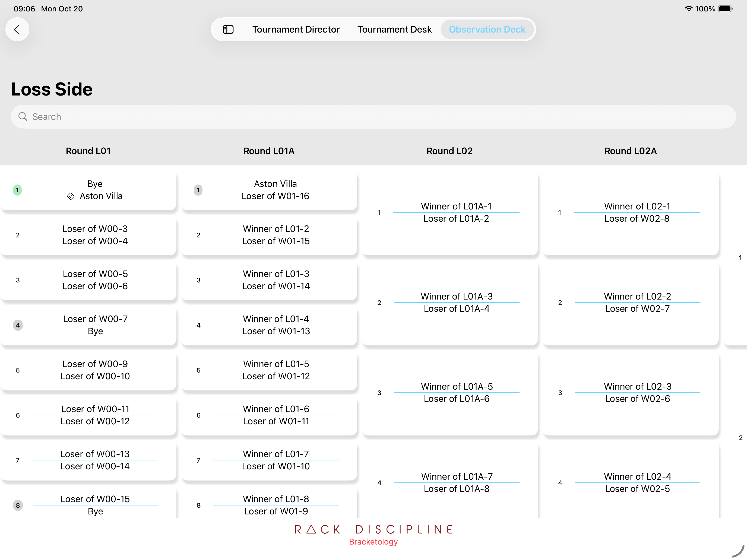Tap the Round L02A column header
Screen dimensions: 747x560
click(x=630, y=151)
